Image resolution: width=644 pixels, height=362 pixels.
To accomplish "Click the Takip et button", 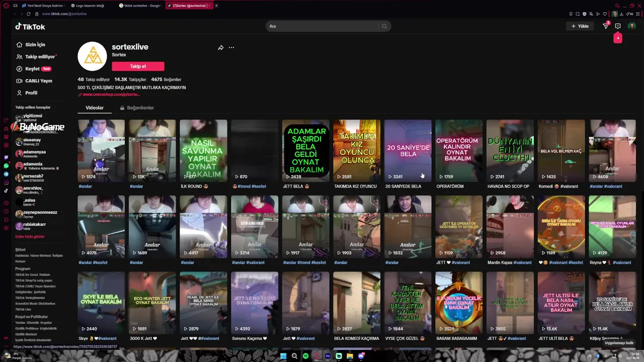I will pos(138,66).
